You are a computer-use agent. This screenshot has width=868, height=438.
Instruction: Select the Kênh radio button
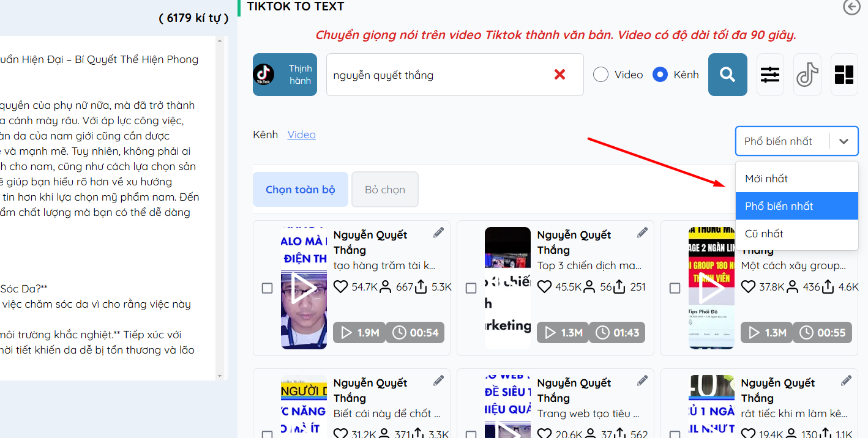[x=660, y=75]
